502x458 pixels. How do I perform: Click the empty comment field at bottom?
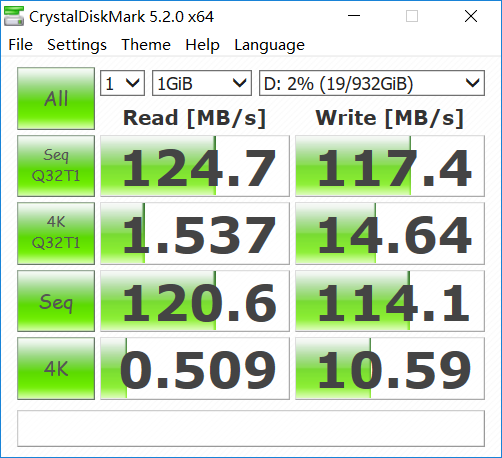pos(251,428)
